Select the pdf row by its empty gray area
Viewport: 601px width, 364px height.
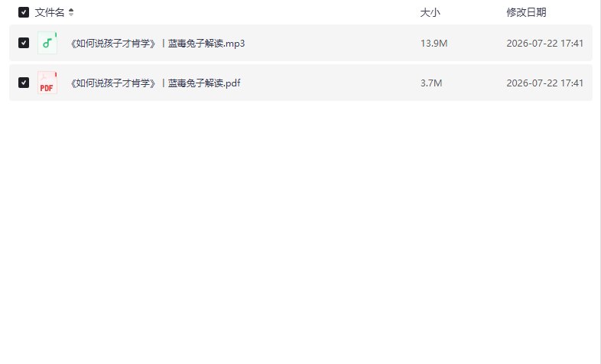(330, 83)
